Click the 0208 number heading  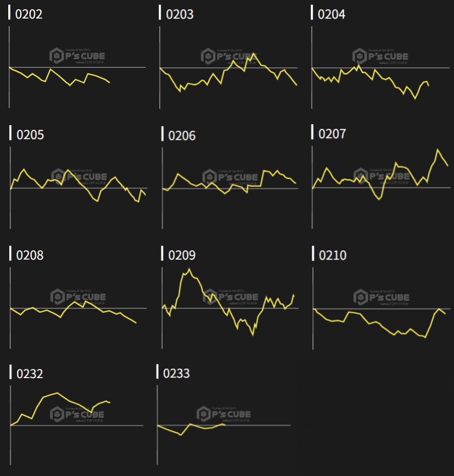click(x=30, y=256)
